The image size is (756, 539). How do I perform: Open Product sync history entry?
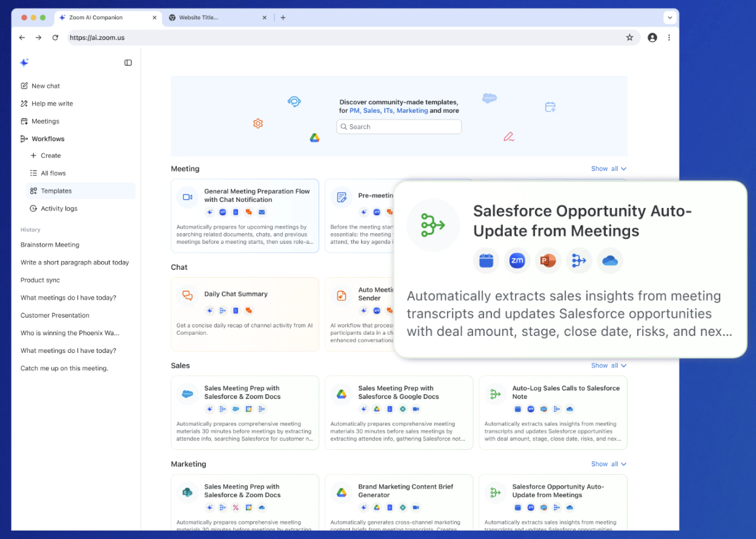coord(40,280)
